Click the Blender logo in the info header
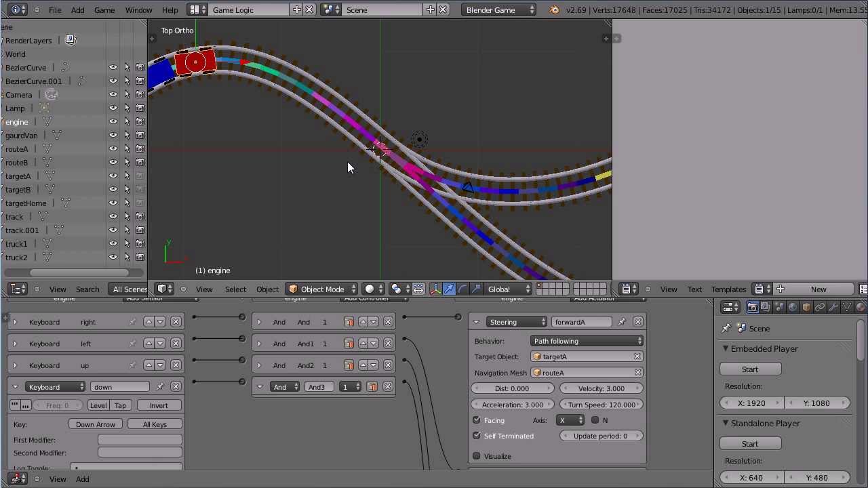868x488 pixels. (554, 10)
